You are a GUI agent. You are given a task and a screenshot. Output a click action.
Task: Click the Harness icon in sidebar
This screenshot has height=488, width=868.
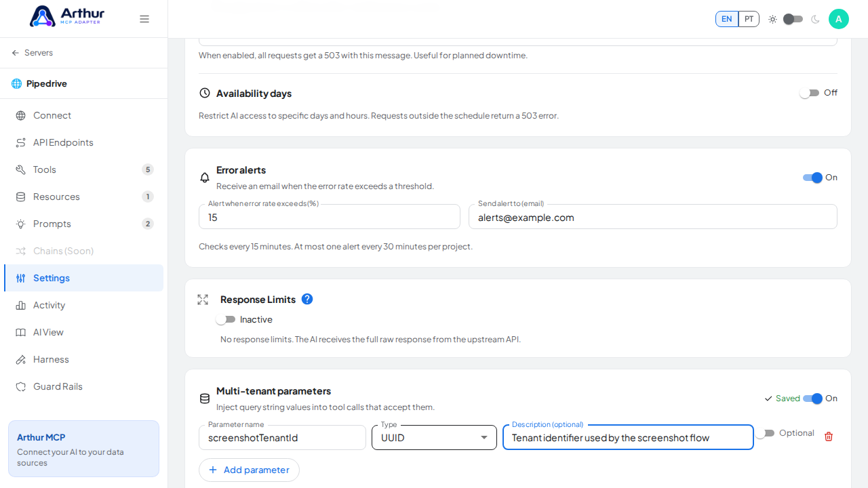click(x=21, y=359)
